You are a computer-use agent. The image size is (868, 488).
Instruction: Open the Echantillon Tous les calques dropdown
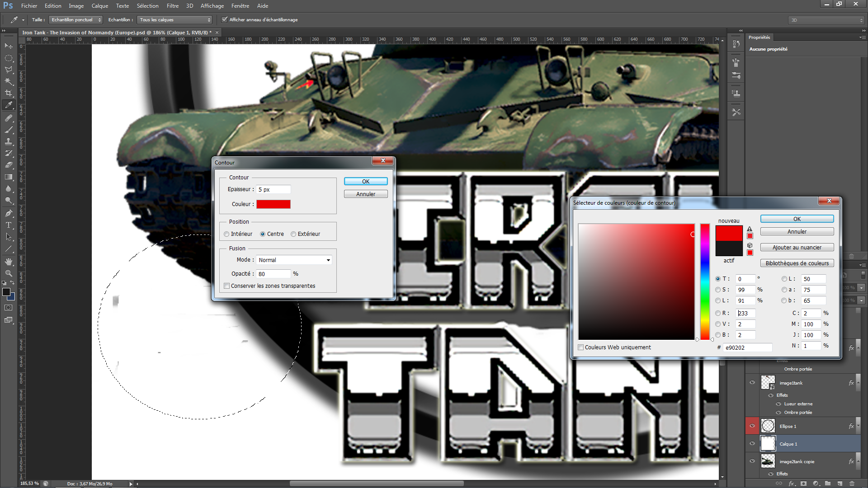tap(175, 20)
